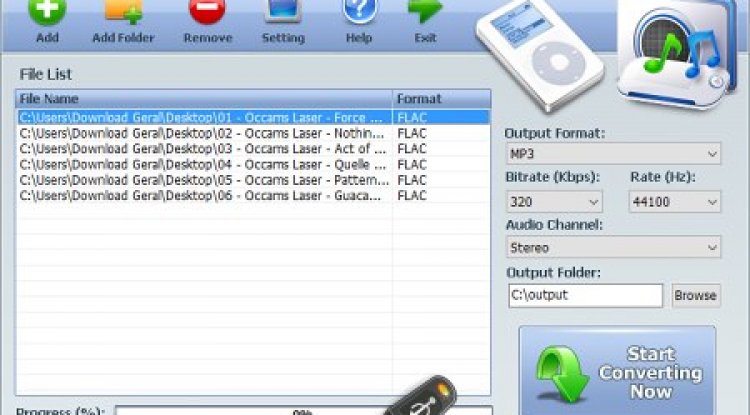Screen dimensions: 750x415
Task: Click the File Name column header
Action: tap(204, 99)
